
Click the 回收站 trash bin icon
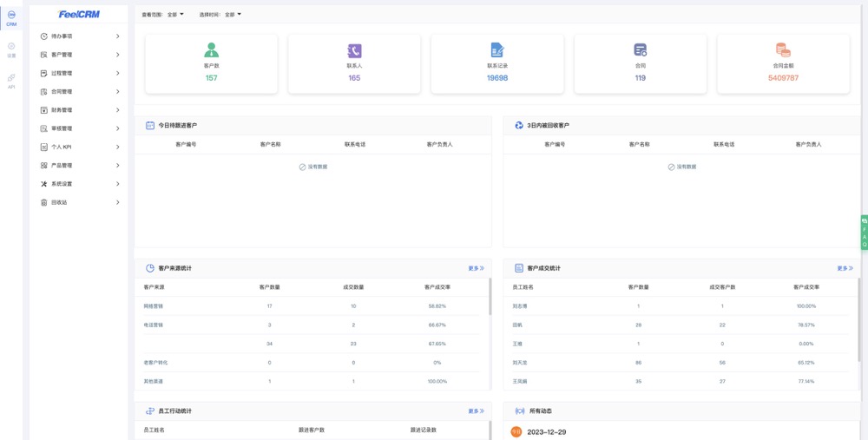click(x=44, y=202)
